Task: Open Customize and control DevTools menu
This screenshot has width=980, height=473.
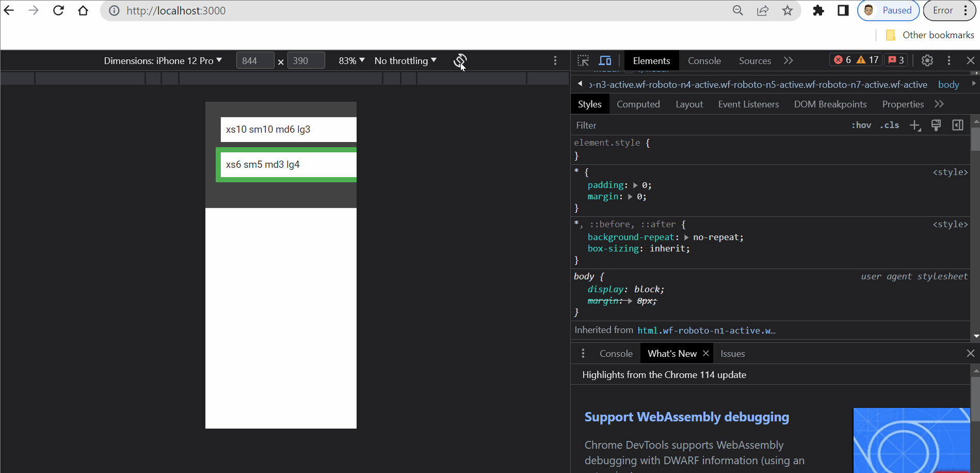Action: point(949,60)
